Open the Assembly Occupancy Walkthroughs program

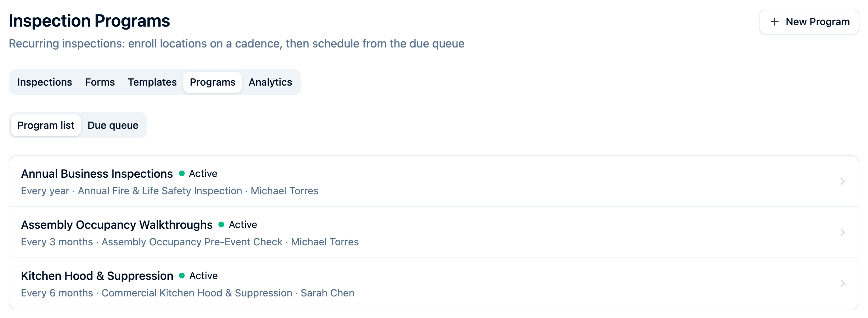point(434,232)
